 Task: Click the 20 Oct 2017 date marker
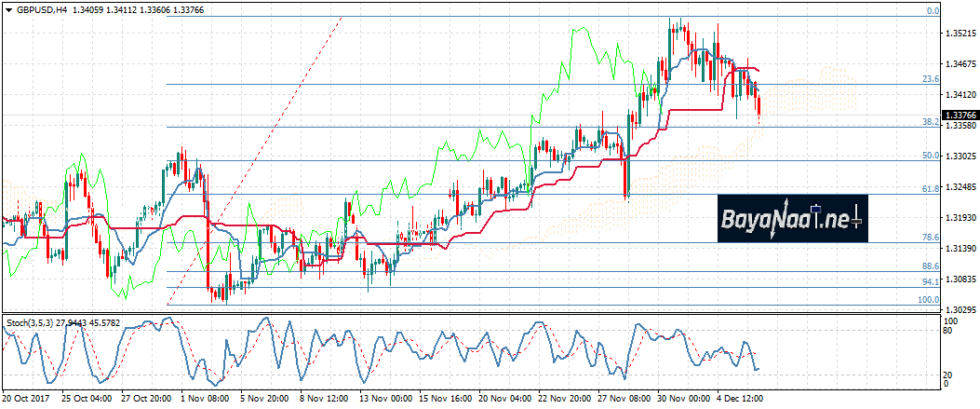(25, 399)
